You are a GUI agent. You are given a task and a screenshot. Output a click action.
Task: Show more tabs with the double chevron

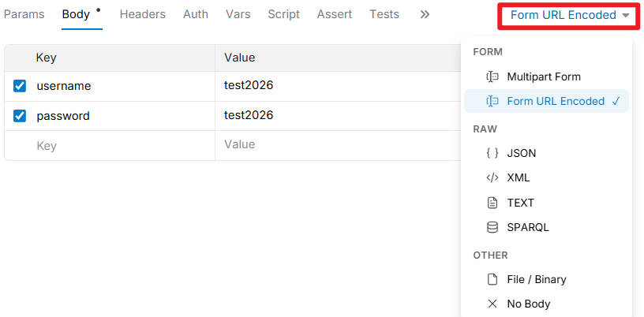tap(425, 14)
